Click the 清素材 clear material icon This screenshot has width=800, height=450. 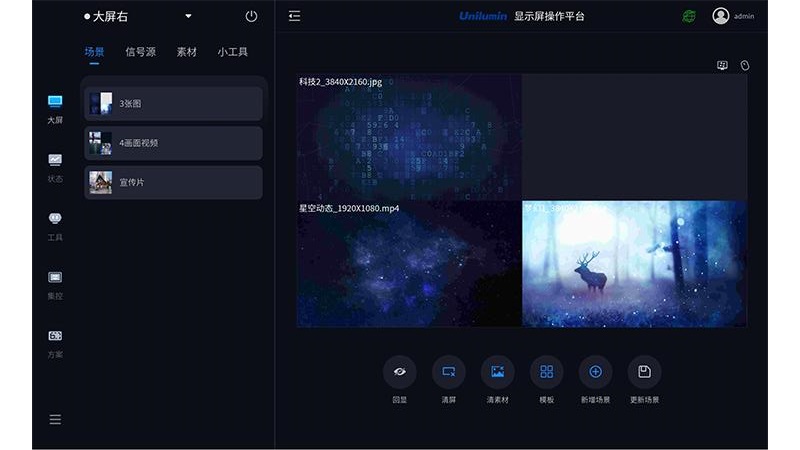pyautogui.click(x=497, y=372)
